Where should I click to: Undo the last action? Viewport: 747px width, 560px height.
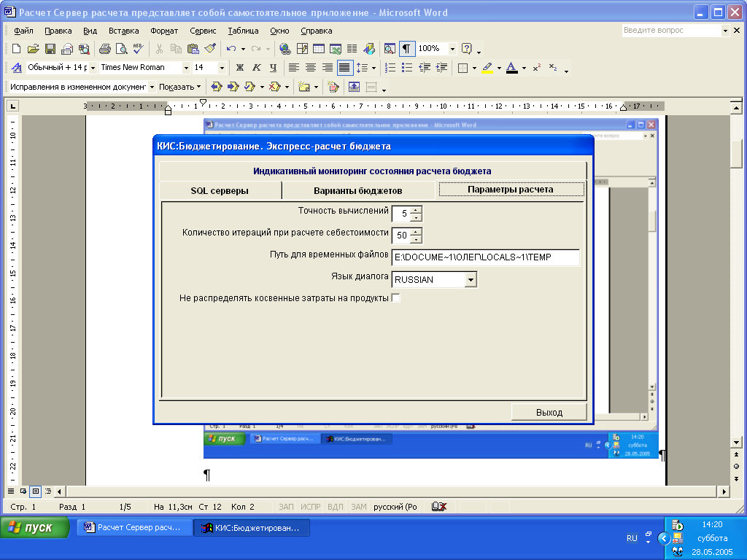point(231,49)
